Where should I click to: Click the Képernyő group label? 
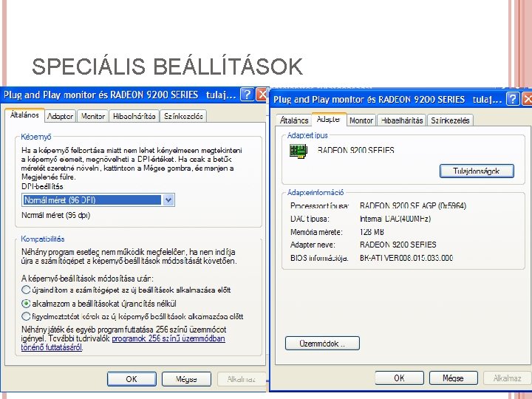[36, 137]
